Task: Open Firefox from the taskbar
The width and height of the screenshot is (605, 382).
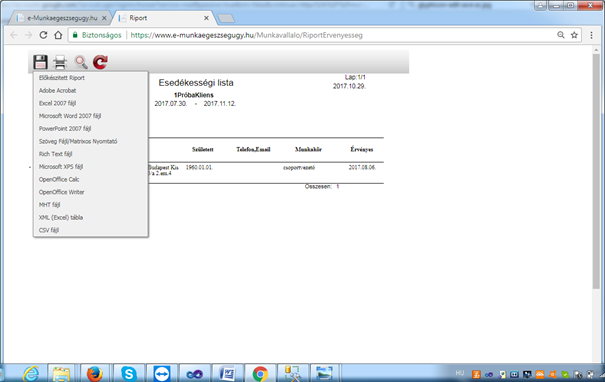Action: pyautogui.click(x=95, y=374)
